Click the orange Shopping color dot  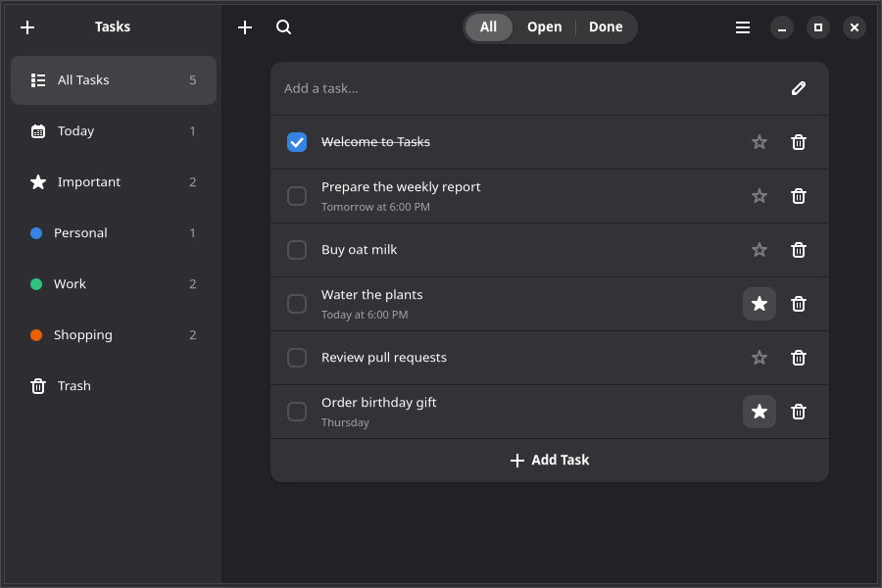[x=36, y=335]
